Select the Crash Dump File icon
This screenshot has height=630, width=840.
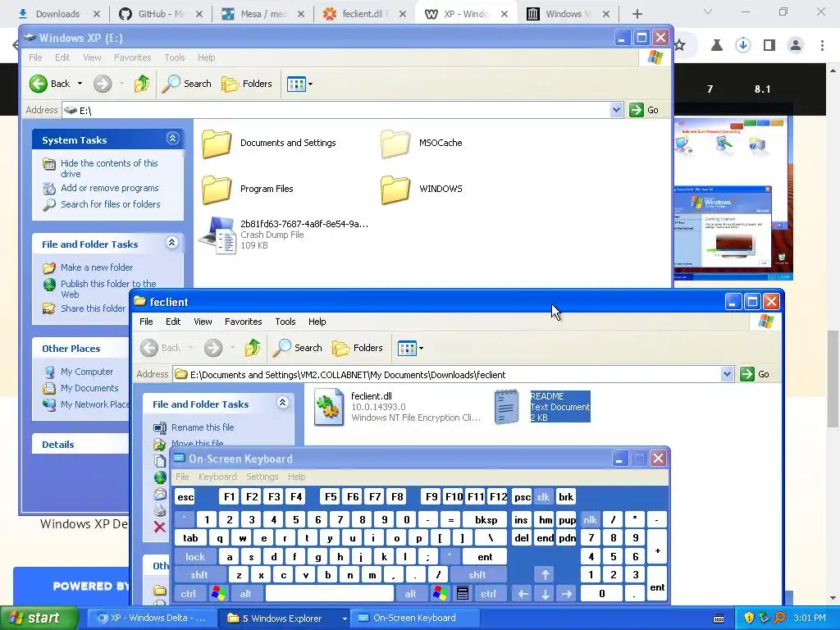click(217, 235)
